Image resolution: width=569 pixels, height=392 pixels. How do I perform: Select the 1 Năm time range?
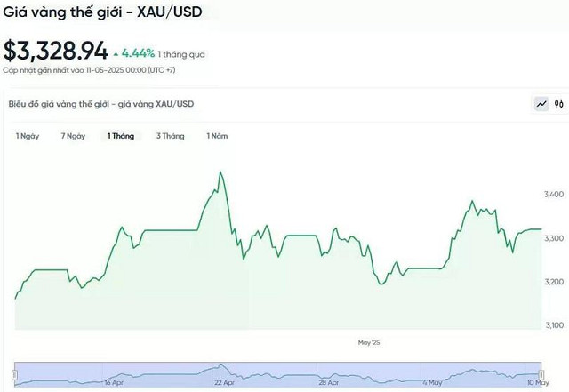(x=217, y=136)
